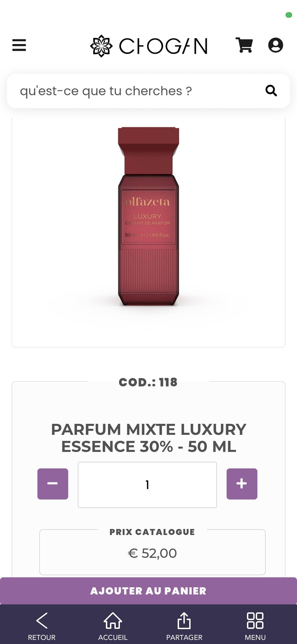The height and width of the screenshot is (644, 297).
Task: Open the user account profile
Action: 276,45
